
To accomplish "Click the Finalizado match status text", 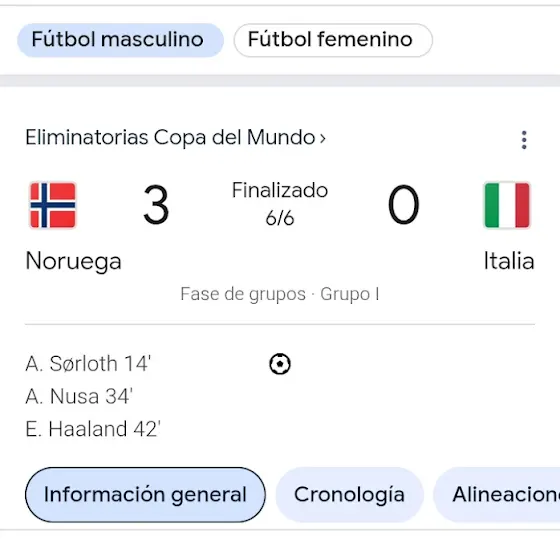I will (280, 190).
